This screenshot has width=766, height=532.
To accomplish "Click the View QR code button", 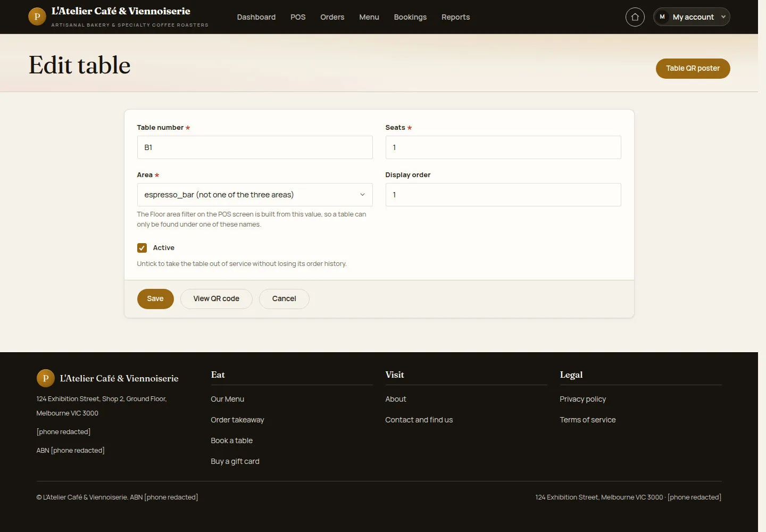I will coord(217,299).
